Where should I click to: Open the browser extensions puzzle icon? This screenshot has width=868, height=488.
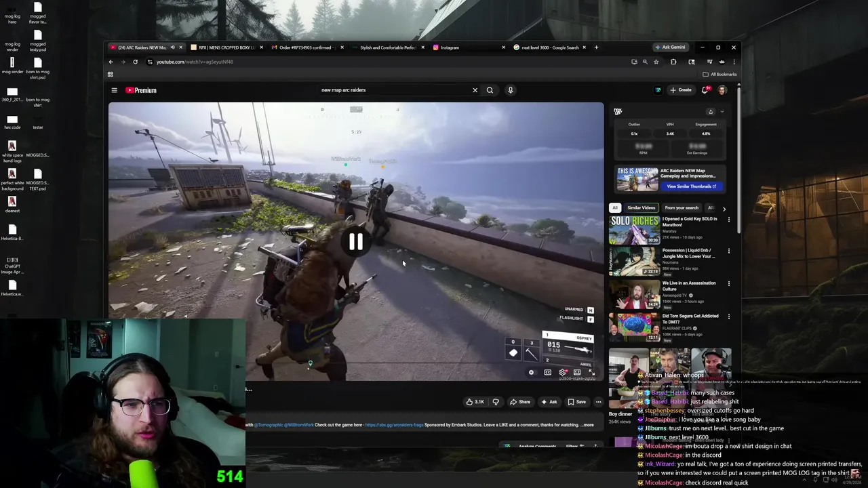coord(673,62)
